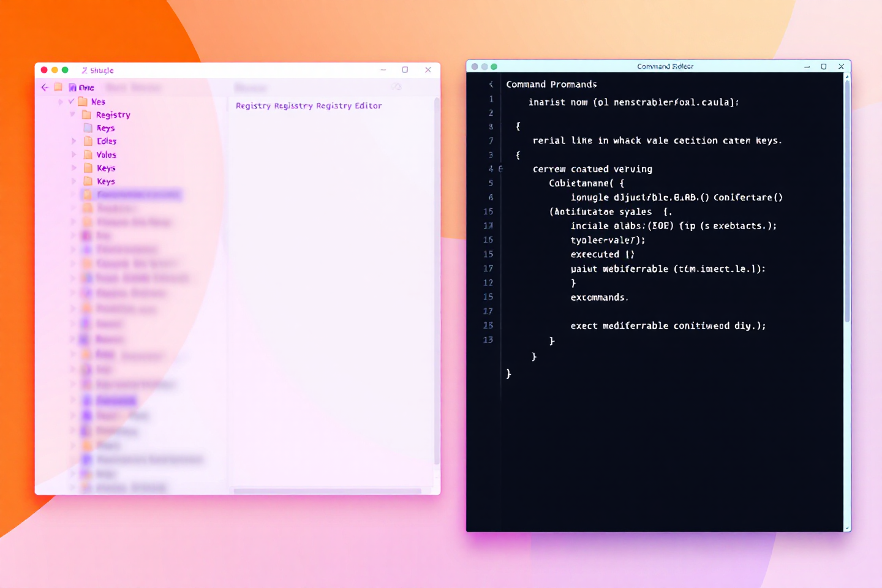The width and height of the screenshot is (882, 588).
Task: Close the Registry window with red dot
Action: tap(44, 70)
